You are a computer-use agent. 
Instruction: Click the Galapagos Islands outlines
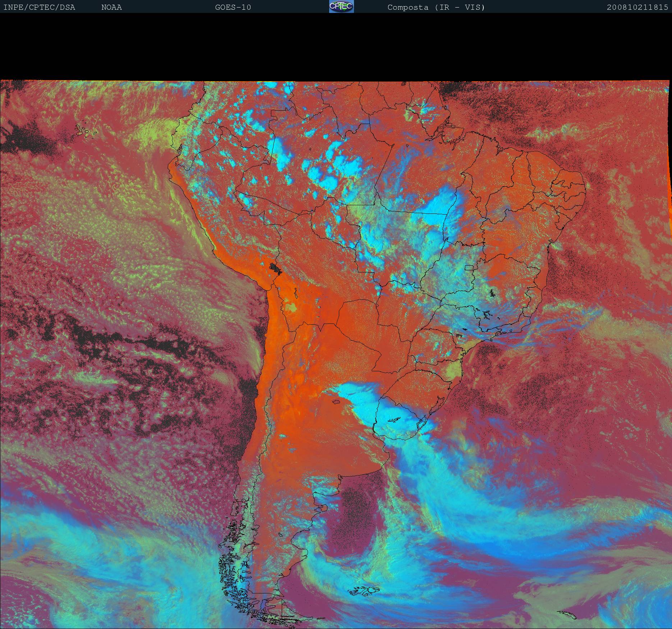click(x=86, y=130)
